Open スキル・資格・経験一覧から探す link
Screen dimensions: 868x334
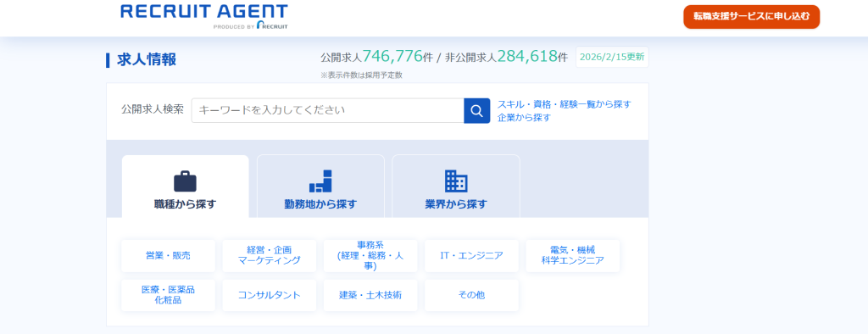point(564,103)
